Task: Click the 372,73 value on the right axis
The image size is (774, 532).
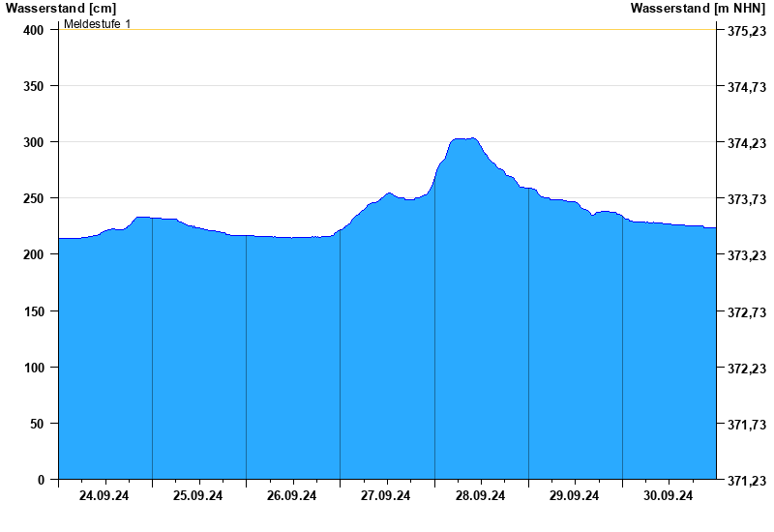Action: (746, 311)
